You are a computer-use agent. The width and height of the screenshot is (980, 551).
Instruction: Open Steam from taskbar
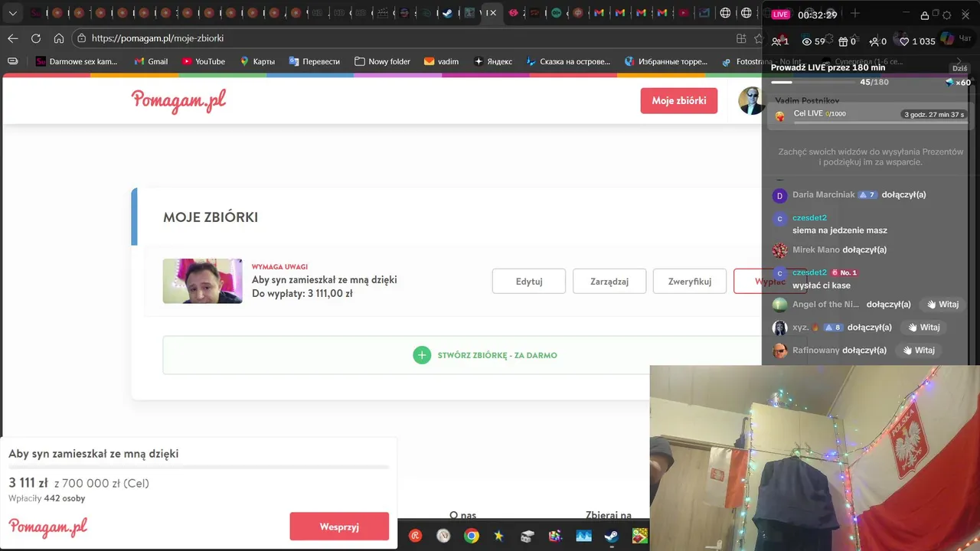(611, 536)
